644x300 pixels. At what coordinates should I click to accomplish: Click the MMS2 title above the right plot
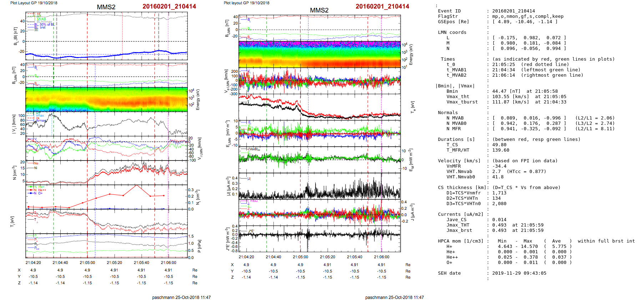[319, 10]
